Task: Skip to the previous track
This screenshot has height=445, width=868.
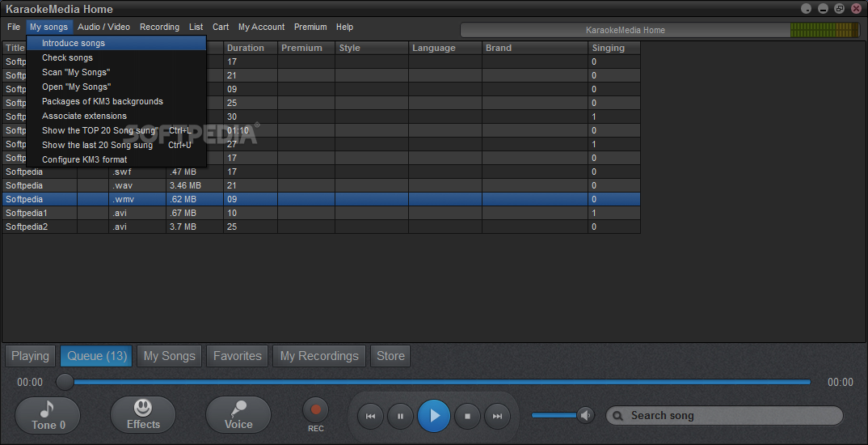Action: point(370,416)
